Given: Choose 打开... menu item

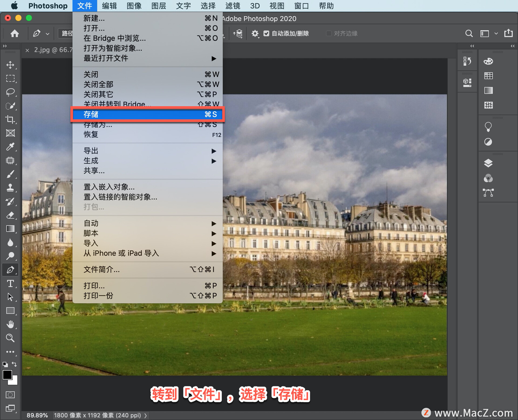Looking at the screenshot, I should pos(148,28).
